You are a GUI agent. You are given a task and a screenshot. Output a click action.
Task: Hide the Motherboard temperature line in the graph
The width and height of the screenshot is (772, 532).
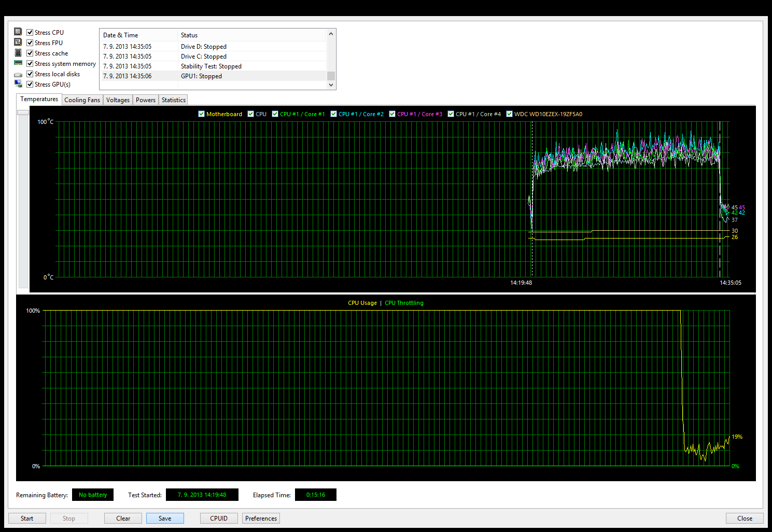202,114
